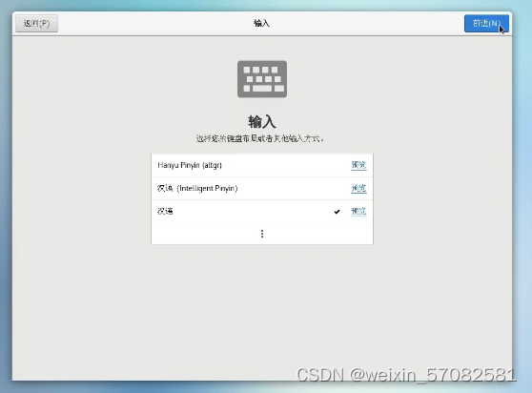Open 预览 preview for the checked 汉语 row
Image resolution: width=532 pixels, height=393 pixels.
pos(358,212)
